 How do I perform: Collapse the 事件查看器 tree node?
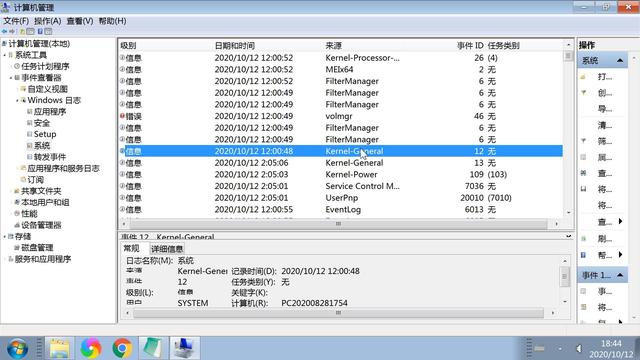tap(11, 78)
